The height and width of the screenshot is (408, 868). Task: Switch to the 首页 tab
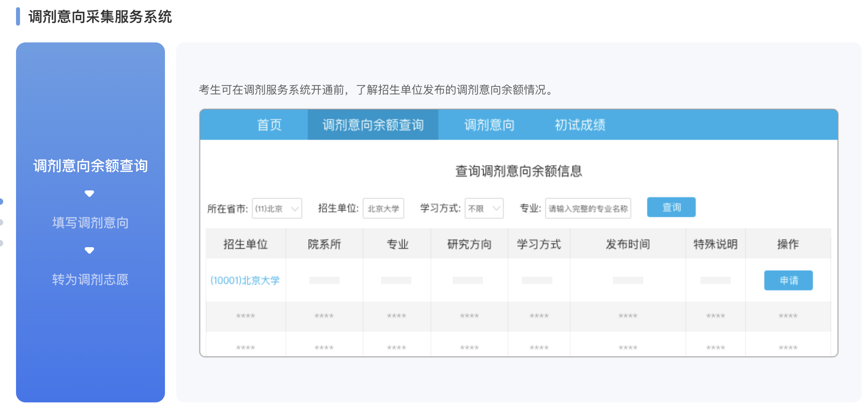[x=269, y=125]
